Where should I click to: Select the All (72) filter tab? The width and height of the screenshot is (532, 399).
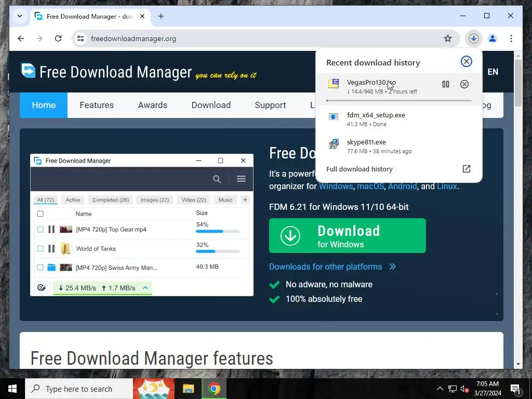(46, 200)
